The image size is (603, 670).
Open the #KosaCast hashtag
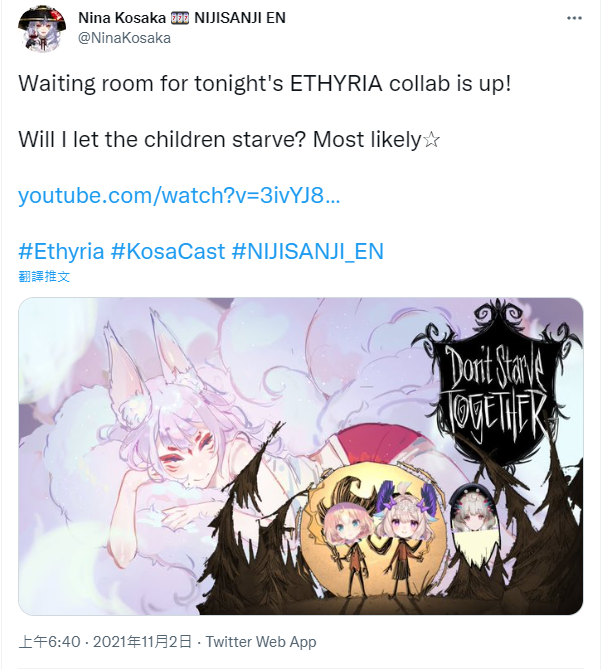pyautogui.click(x=168, y=251)
